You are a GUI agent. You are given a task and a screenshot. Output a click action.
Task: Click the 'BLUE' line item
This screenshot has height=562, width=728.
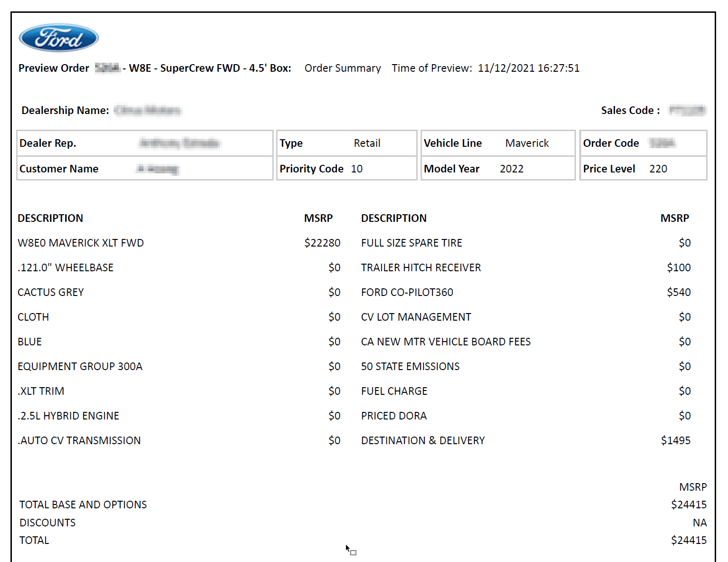(29, 342)
